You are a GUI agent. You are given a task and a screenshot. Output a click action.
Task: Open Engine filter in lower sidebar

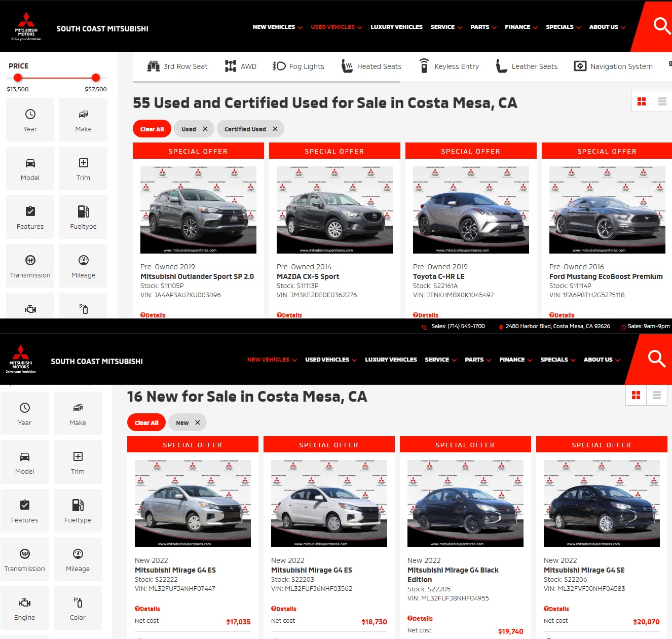[24, 608]
